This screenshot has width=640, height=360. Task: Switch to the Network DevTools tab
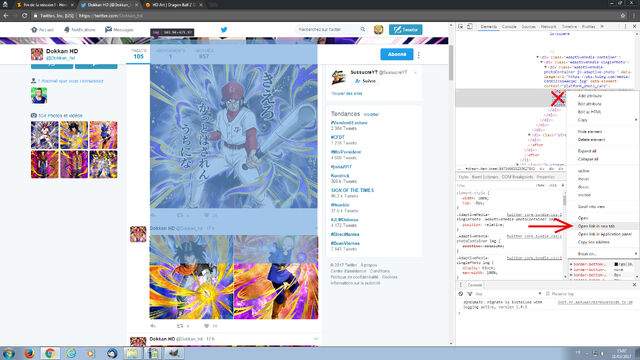548,27
